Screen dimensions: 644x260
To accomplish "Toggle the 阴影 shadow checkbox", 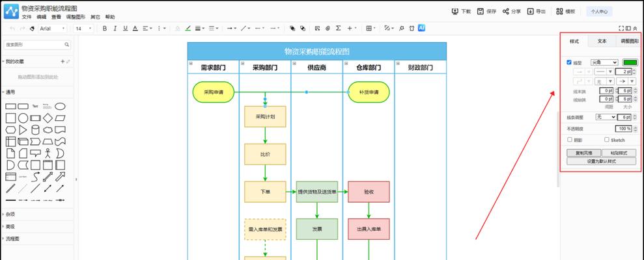I will point(570,140).
